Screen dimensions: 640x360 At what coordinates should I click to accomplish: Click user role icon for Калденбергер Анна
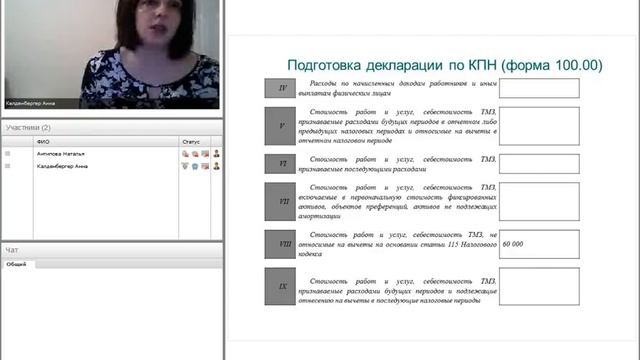(x=216, y=166)
